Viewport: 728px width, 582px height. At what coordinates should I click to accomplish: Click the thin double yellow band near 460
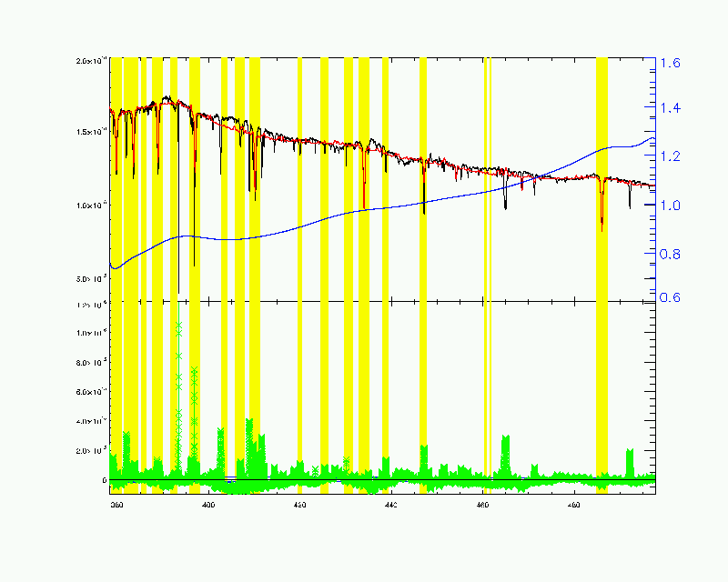[x=488, y=276]
